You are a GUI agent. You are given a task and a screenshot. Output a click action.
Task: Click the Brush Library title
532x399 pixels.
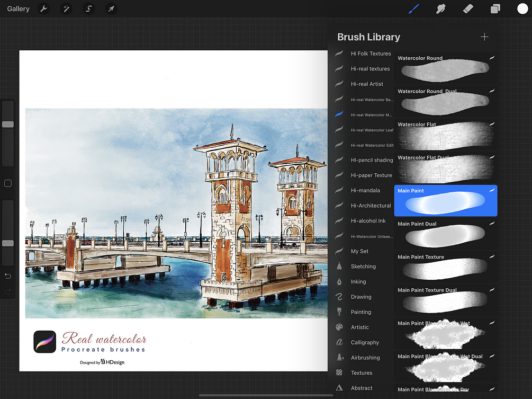[x=368, y=37]
